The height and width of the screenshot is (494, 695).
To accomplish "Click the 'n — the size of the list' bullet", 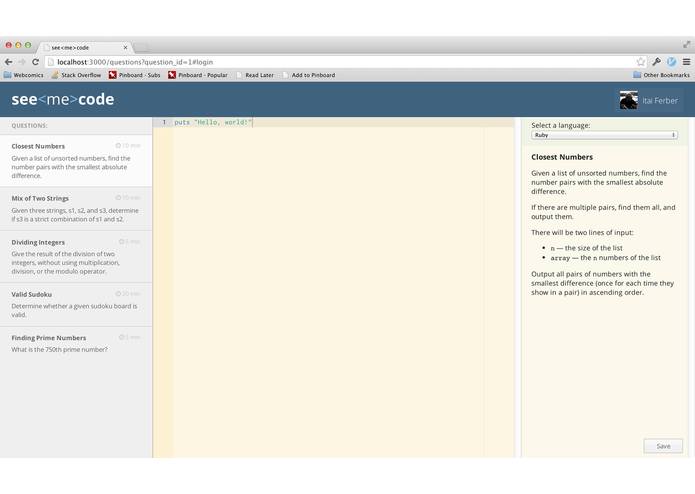I will click(586, 248).
